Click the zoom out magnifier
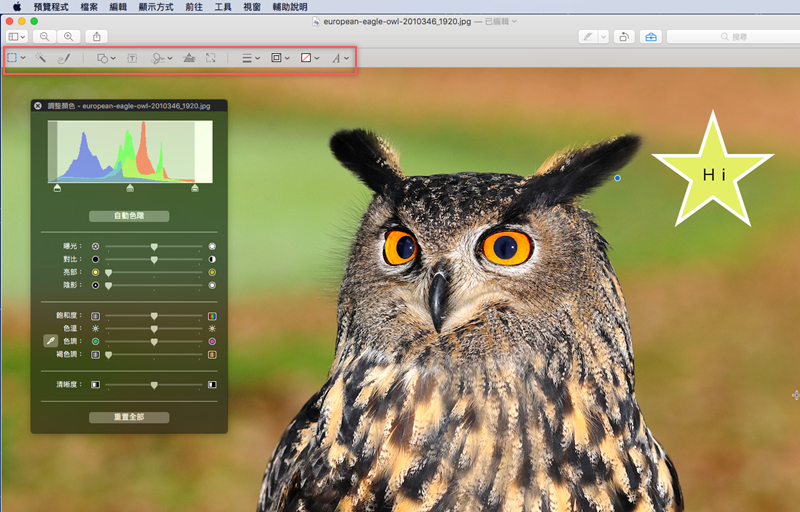This screenshot has width=800, height=512. tap(45, 37)
